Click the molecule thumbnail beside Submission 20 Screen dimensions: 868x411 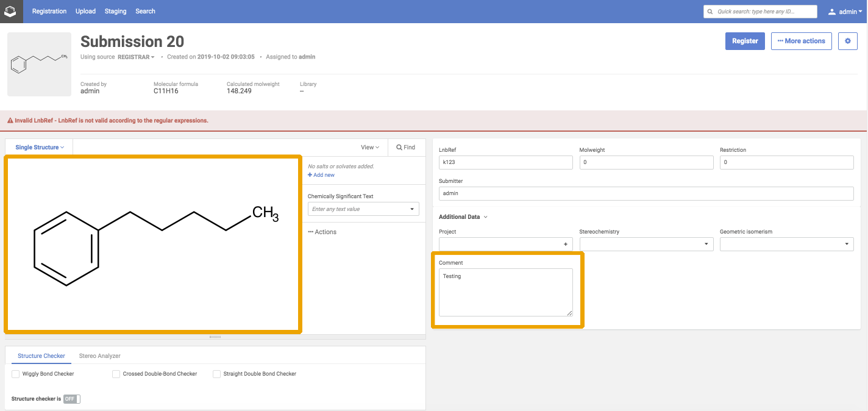point(39,64)
